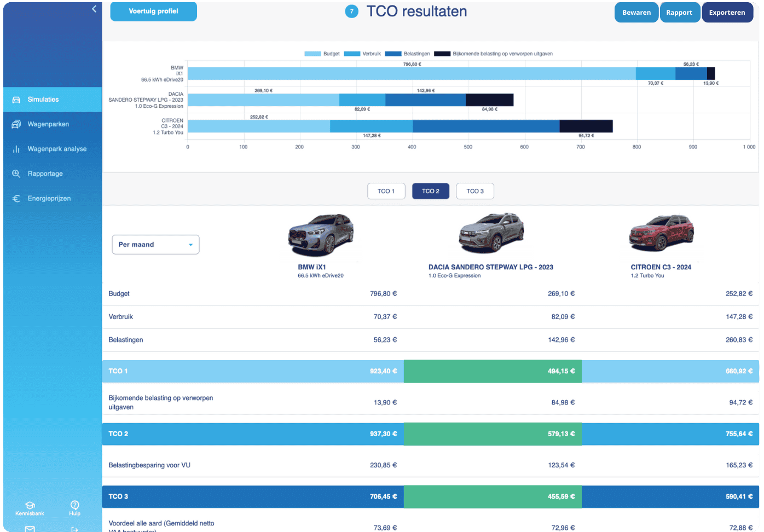Open Wagenparken via its fleet icon
Image resolution: width=764 pixels, height=532 pixels.
pyautogui.click(x=16, y=124)
